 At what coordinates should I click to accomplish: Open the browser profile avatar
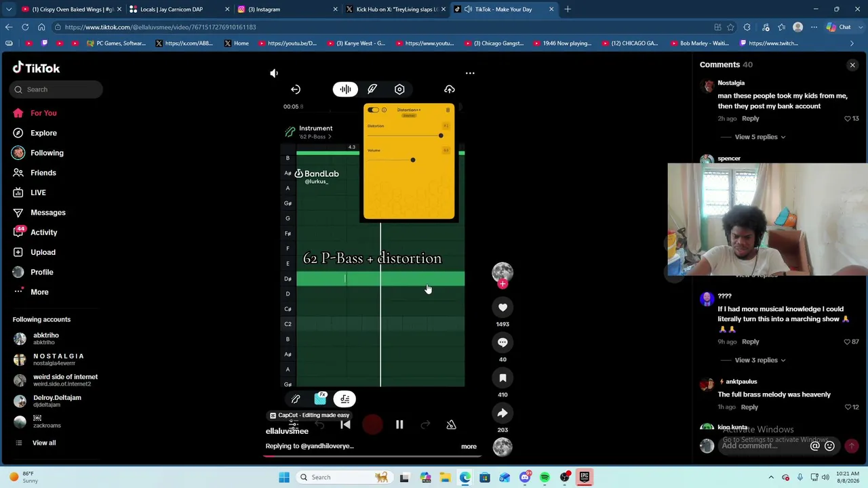pyautogui.click(x=798, y=27)
